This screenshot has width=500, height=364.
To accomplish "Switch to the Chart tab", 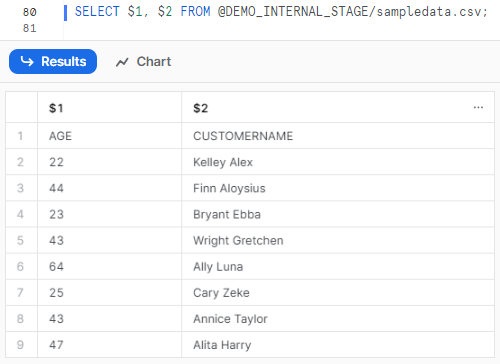I will tap(143, 62).
